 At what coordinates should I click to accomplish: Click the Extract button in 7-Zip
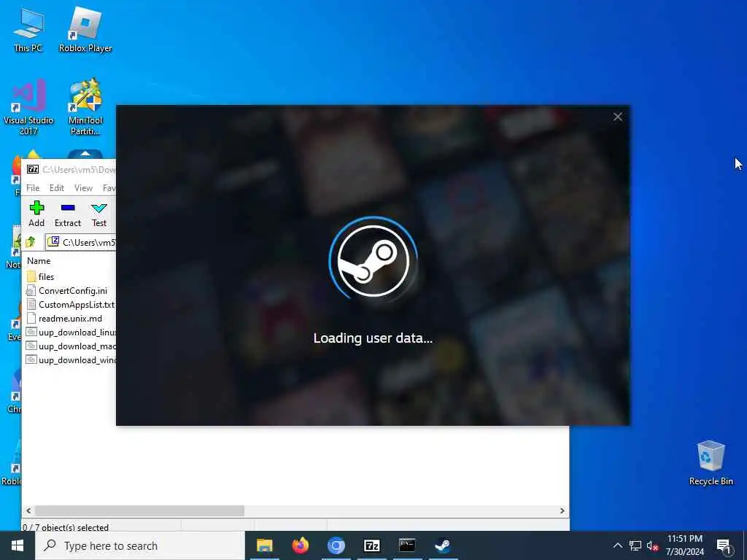tap(68, 214)
